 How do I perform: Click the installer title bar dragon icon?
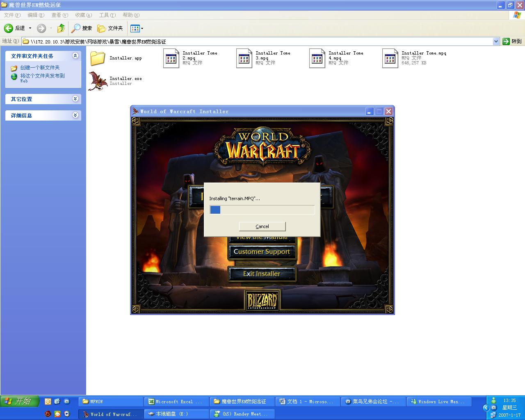pyautogui.click(x=135, y=111)
